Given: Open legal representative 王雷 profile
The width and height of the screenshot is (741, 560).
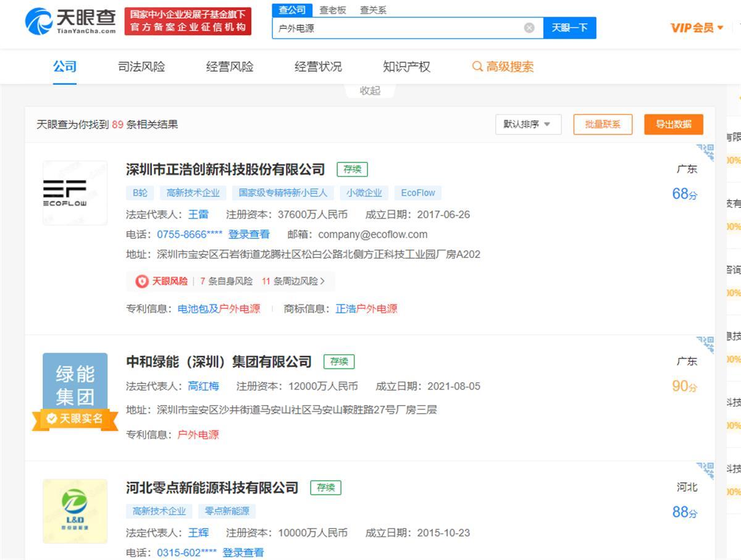Looking at the screenshot, I should click(x=198, y=214).
